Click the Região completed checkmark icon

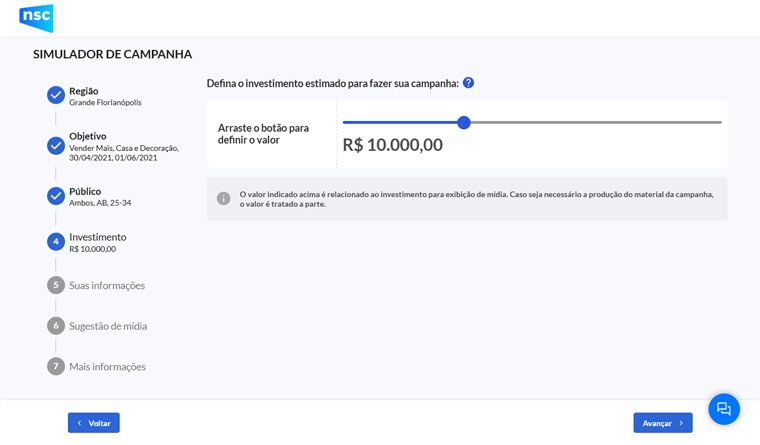tap(56, 95)
